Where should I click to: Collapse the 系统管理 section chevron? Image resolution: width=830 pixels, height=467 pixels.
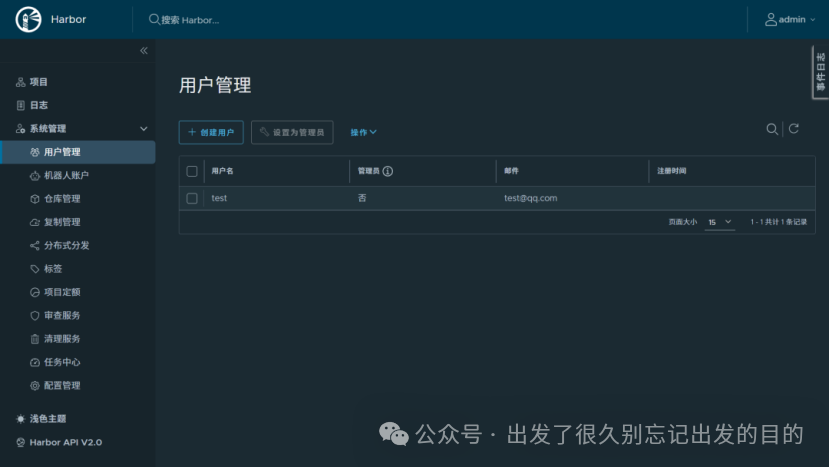tap(143, 129)
